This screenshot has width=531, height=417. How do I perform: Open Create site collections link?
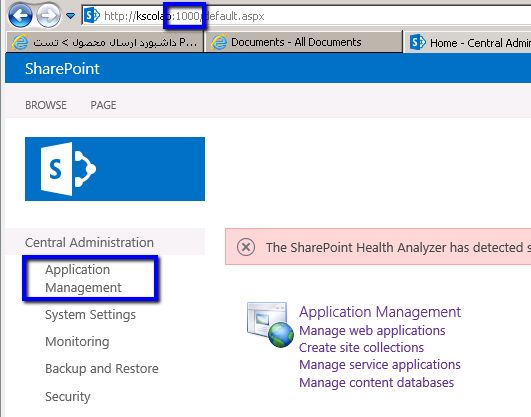click(x=361, y=348)
